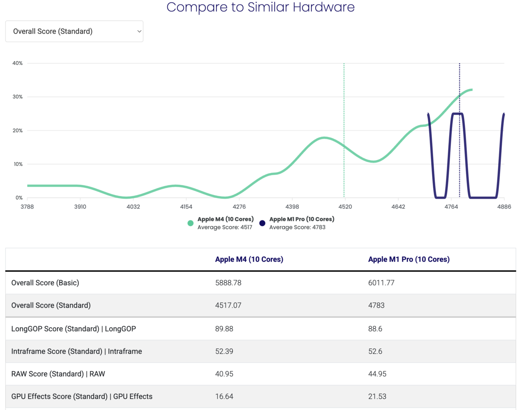Toggle Apple M4 (10 Cores) legend label
Image resolution: width=532 pixels, height=410 pixels.
pyautogui.click(x=226, y=219)
